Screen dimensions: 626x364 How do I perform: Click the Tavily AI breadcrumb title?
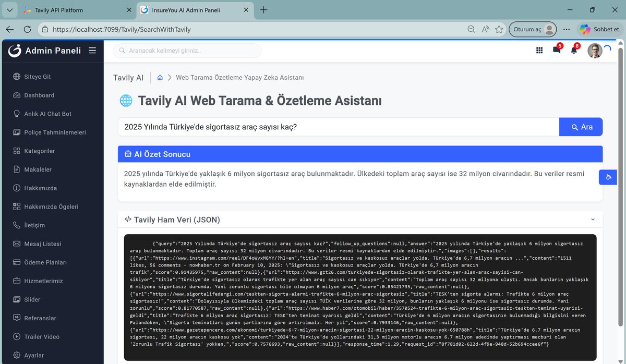pos(128,78)
